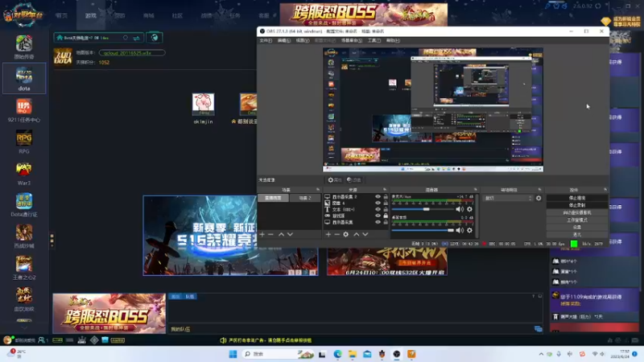Show hidden icons chevron in system tray

click(x=541, y=354)
